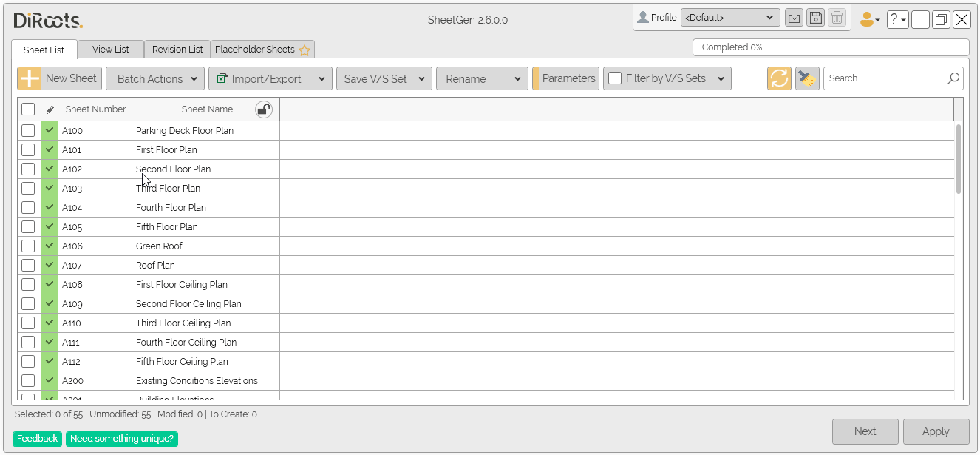The image size is (980, 455).
Task: Select the checkbox for sheet A100
Action: click(28, 130)
